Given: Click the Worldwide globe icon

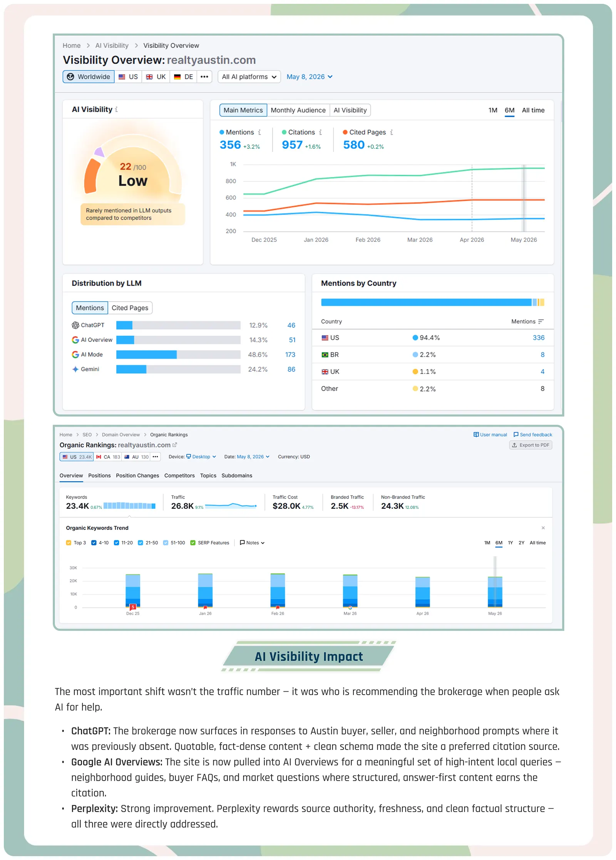Looking at the screenshot, I should point(70,77).
